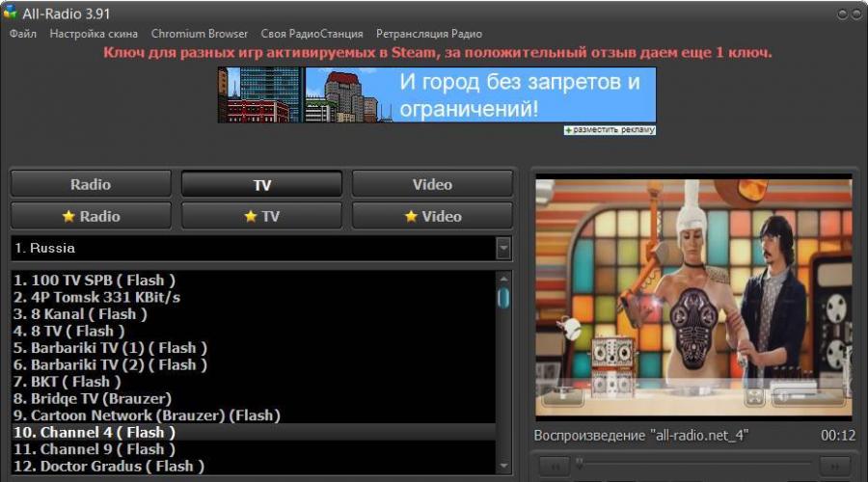Click the playback seek slider
This screenshot has width=868, height=482.
pos(694,462)
